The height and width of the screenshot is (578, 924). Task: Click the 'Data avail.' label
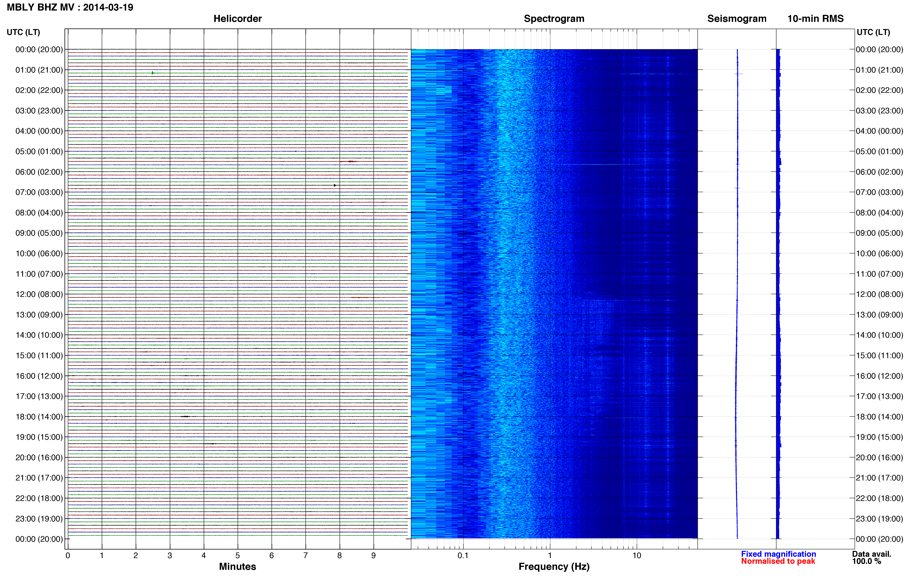point(871,554)
